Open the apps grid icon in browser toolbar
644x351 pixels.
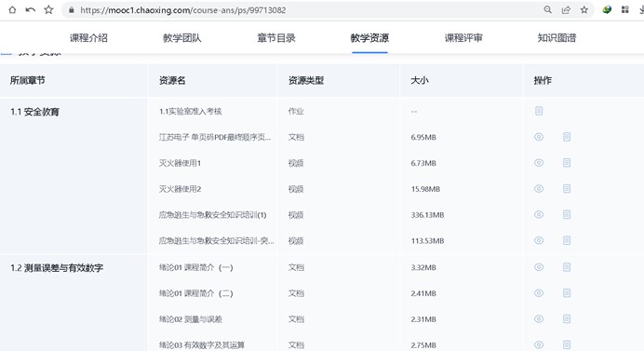click(625, 10)
